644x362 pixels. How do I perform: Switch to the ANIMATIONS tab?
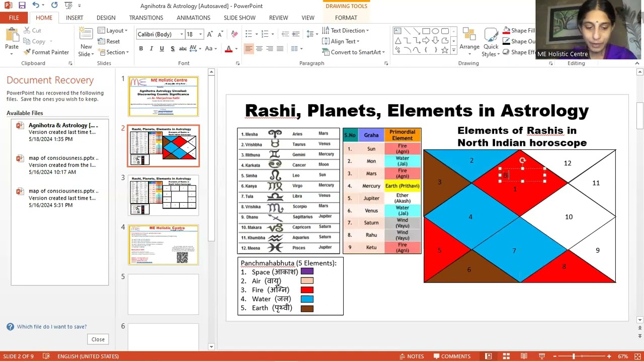(x=193, y=18)
